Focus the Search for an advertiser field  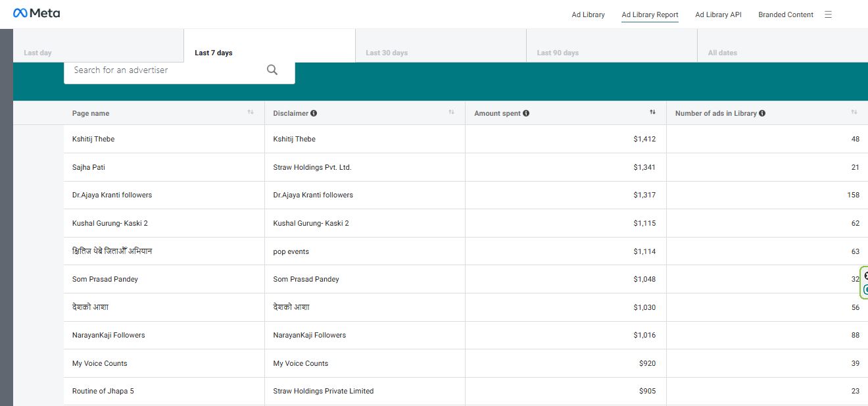[x=164, y=70]
